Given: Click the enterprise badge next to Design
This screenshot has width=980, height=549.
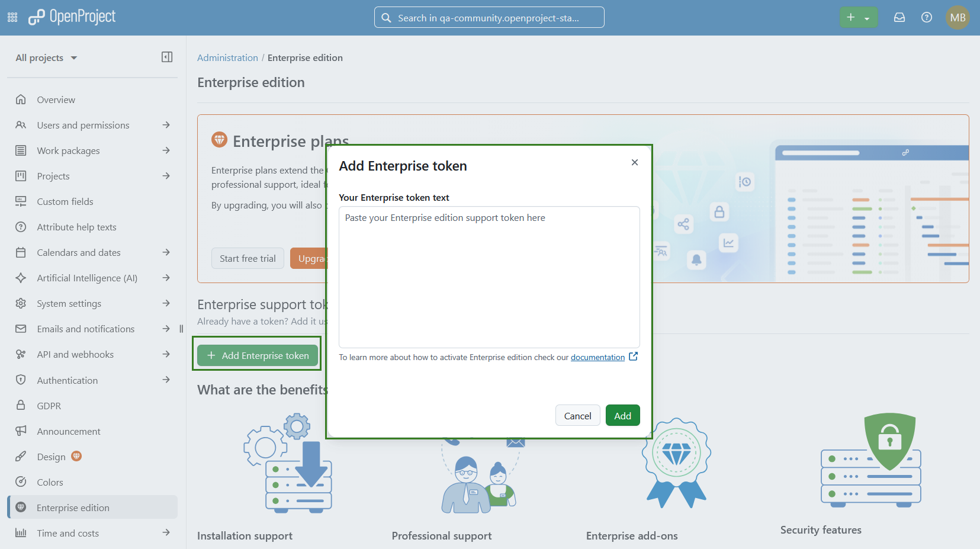Looking at the screenshot, I should point(76,456).
